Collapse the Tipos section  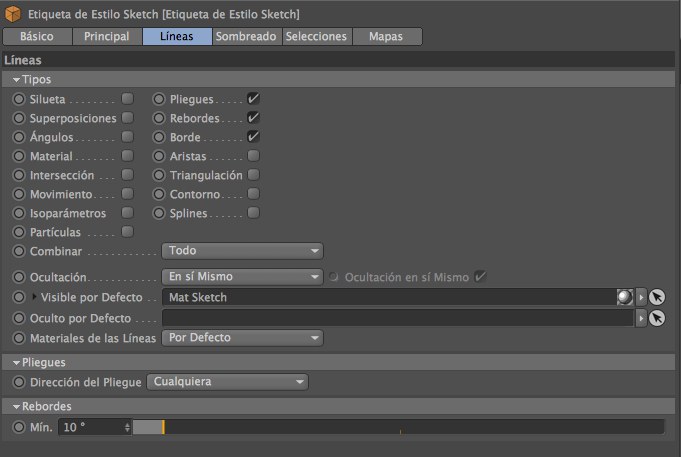(x=17, y=79)
